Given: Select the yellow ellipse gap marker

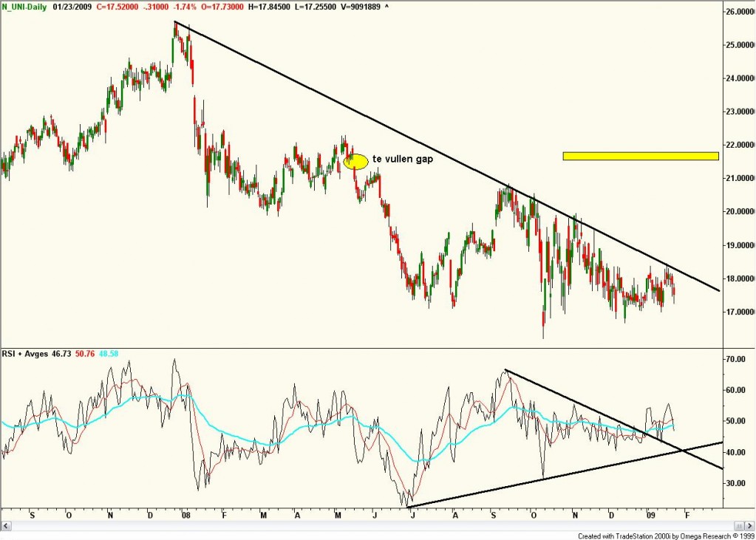Looking at the screenshot, I should (355, 160).
